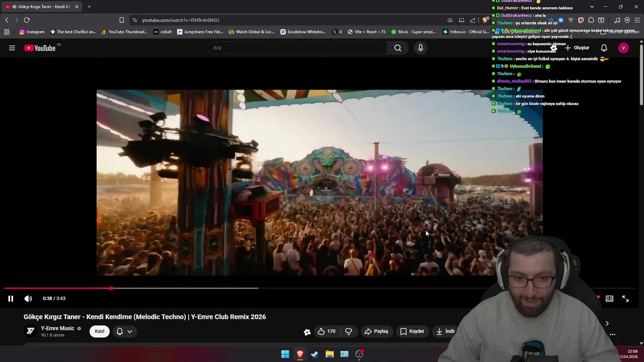
Task: Open Brave VPN shield icon
Action: point(627,20)
